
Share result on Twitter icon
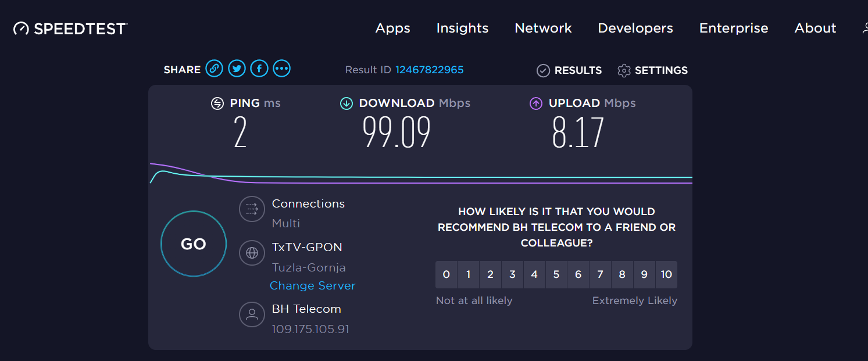tap(237, 69)
